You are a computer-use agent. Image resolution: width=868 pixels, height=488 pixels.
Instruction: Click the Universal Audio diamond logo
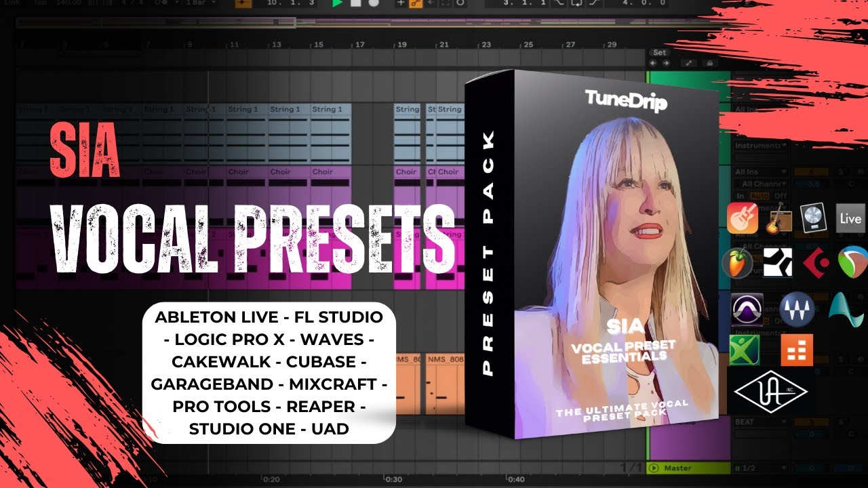click(x=772, y=391)
